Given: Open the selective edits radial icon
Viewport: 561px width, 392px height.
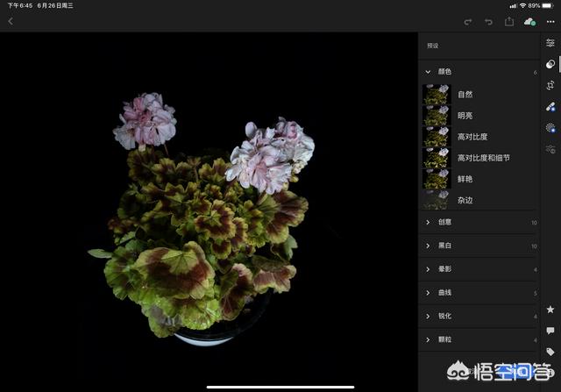Looking at the screenshot, I should [x=550, y=128].
